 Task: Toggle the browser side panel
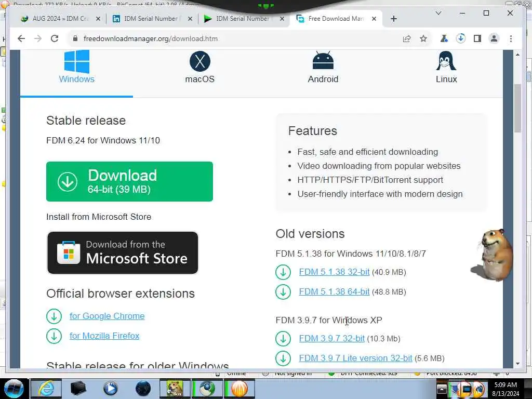(477, 38)
